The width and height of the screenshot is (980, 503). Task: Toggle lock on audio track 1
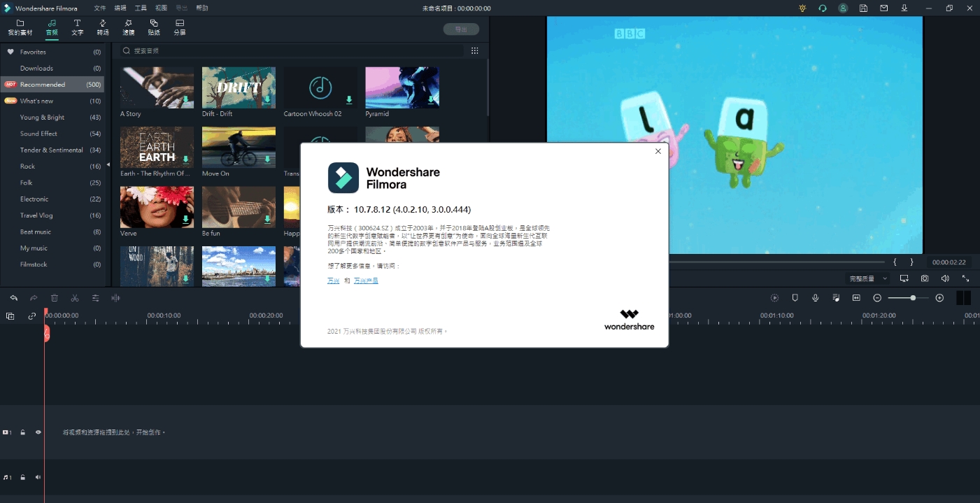tap(22, 477)
